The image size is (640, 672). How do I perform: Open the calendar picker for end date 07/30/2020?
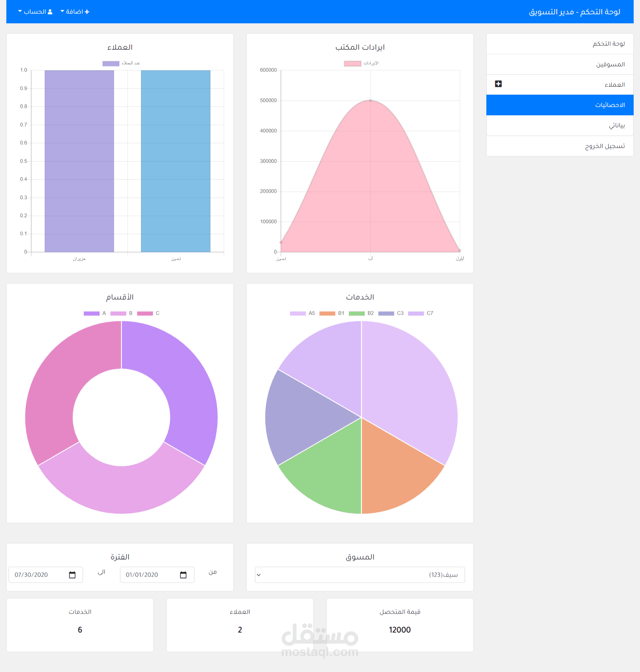click(72, 575)
